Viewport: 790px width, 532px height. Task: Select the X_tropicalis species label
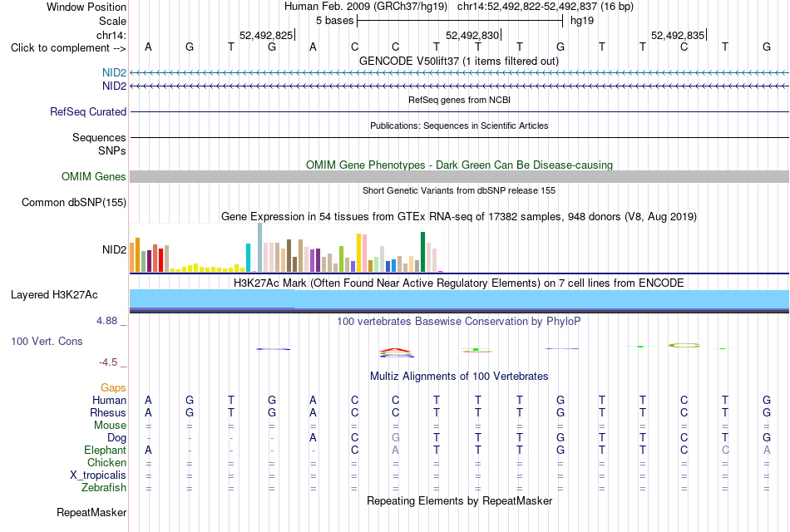coord(98,475)
